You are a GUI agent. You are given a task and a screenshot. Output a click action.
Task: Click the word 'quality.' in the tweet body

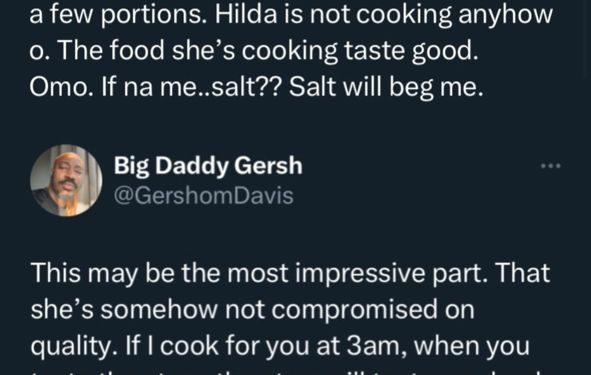point(74,347)
